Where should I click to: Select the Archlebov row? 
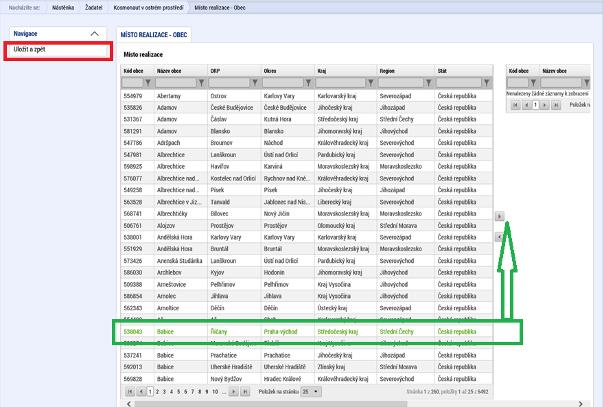pyautogui.click(x=307, y=273)
